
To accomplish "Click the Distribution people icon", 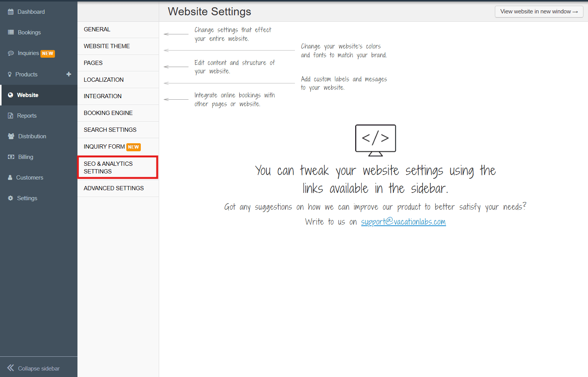I will point(11,136).
